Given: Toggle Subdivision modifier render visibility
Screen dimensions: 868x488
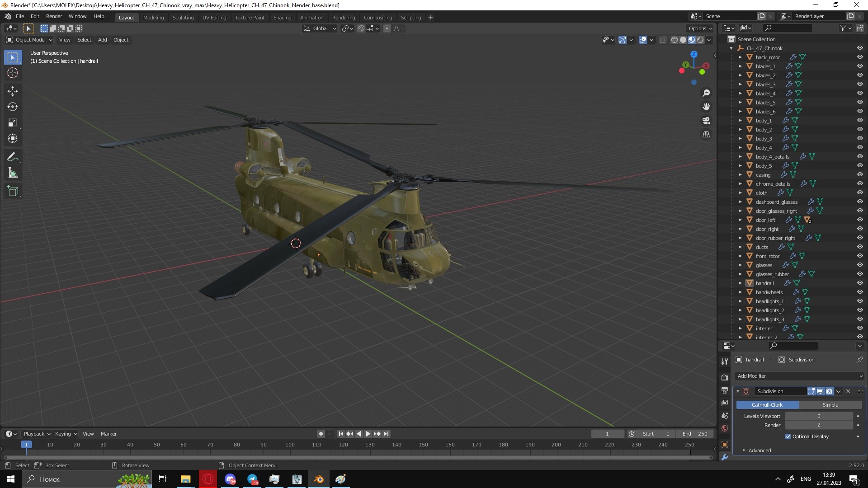Looking at the screenshot, I should pos(829,391).
